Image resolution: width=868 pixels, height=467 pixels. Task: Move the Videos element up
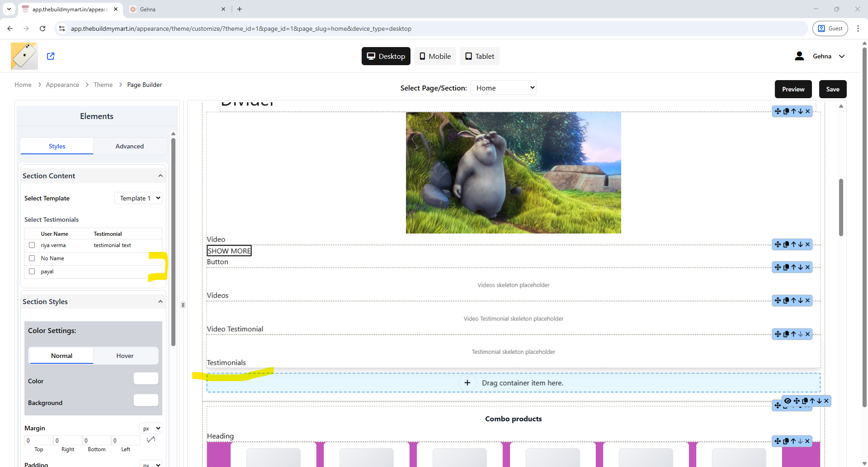tap(793, 267)
